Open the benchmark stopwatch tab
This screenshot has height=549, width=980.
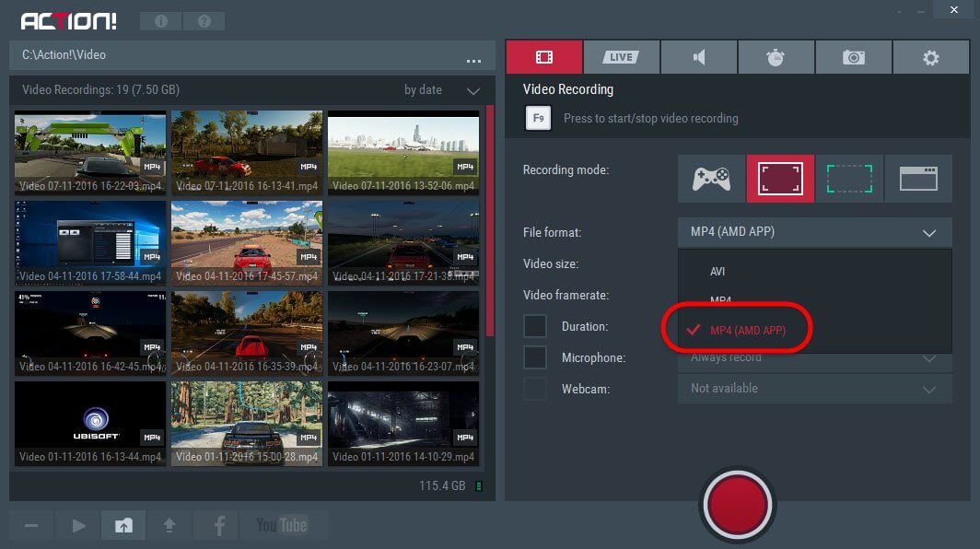pos(776,56)
